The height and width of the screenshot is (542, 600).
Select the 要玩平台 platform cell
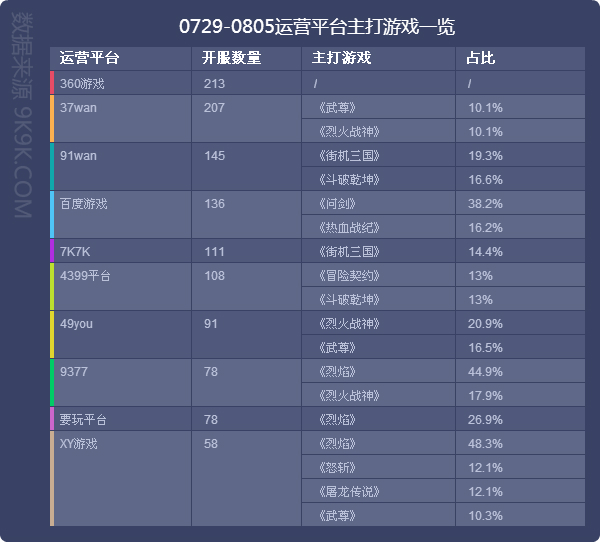[x=121, y=419]
